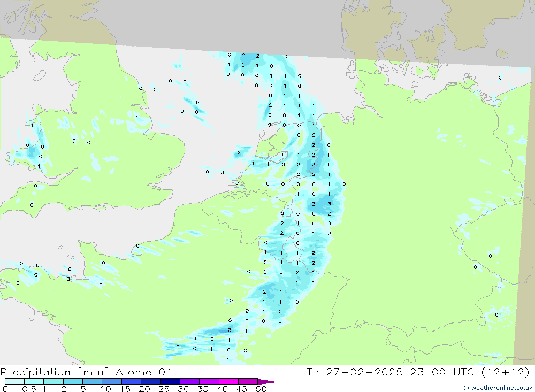Screen dimensions: 535x392
Task: Click the '25' legend scale label
Action: (x=164, y=389)
